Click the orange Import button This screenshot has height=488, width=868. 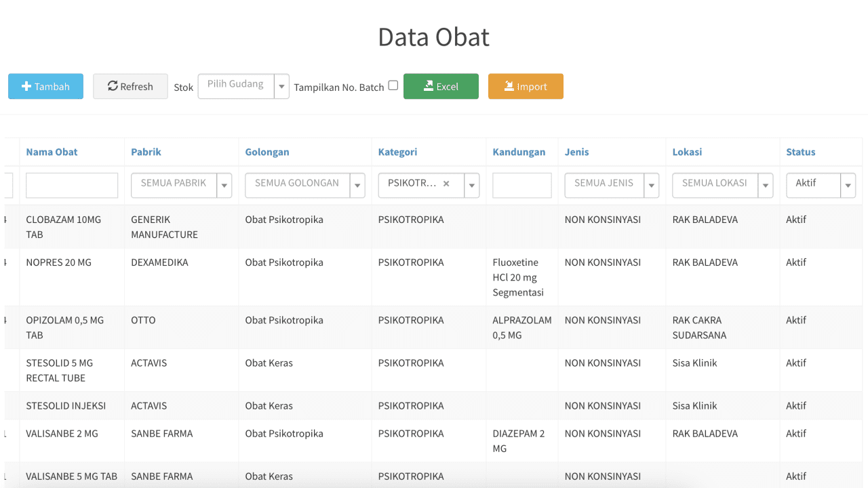coord(526,87)
